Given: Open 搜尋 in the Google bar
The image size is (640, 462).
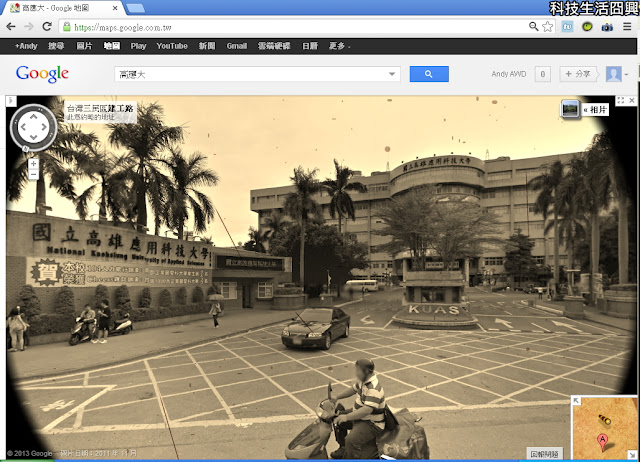Looking at the screenshot, I should pos(56,46).
